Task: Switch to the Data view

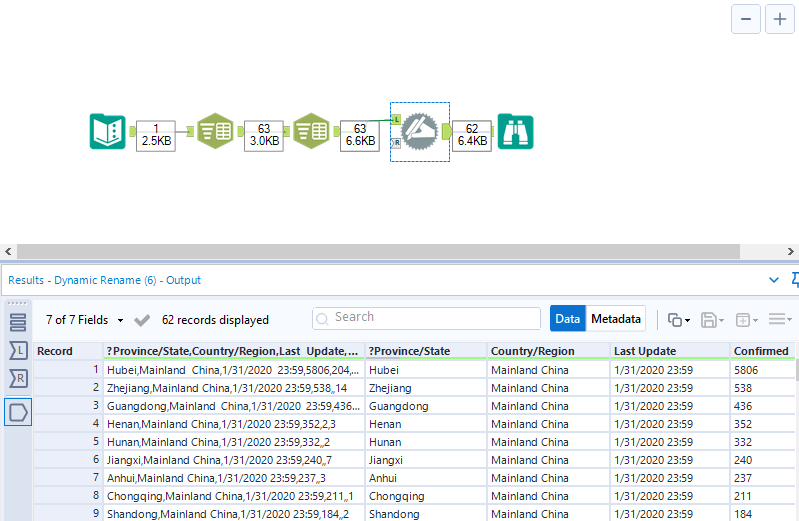Action: (567, 319)
